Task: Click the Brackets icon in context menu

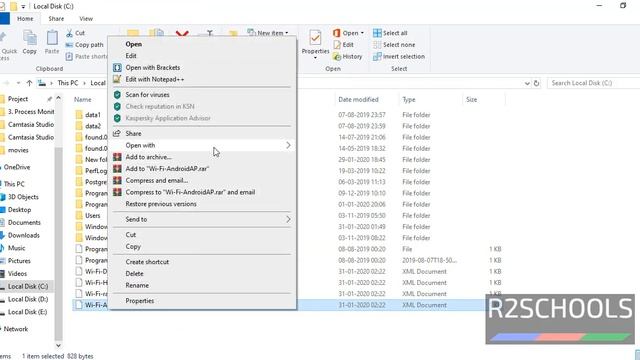Action: pos(117,68)
